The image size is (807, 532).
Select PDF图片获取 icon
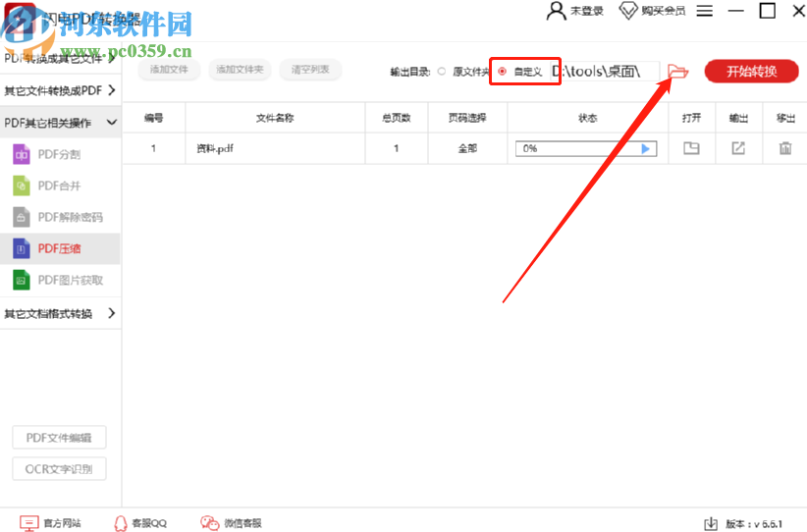coord(21,280)
